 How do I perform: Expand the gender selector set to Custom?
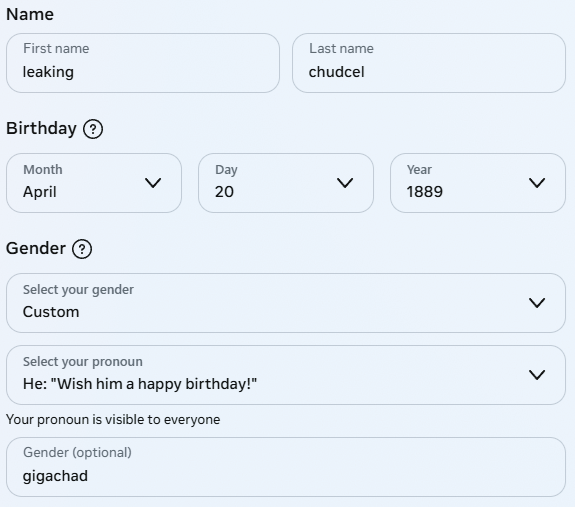(x=286, y=303)
